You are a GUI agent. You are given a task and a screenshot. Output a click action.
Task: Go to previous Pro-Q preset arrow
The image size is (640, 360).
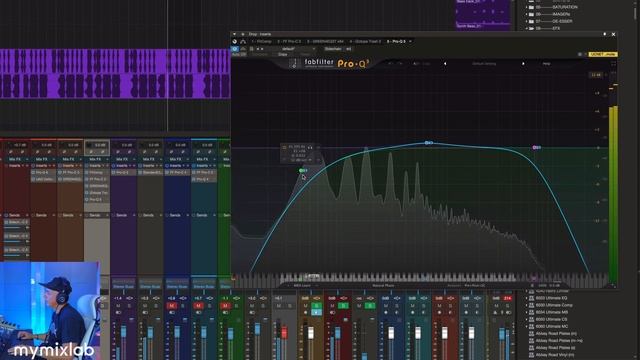coord(445,64)
